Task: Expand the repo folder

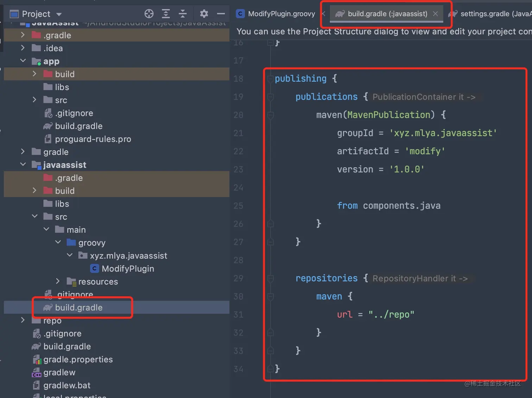Action: [23, 320]
